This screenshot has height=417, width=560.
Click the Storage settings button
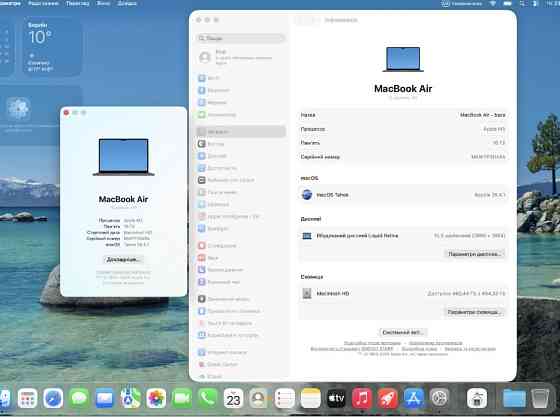474,312
